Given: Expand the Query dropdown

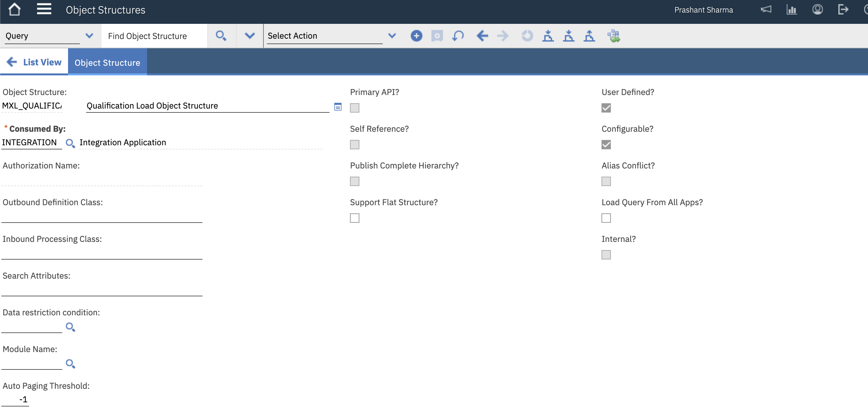Looking at the screenshot, I should [x=89, y=36].
